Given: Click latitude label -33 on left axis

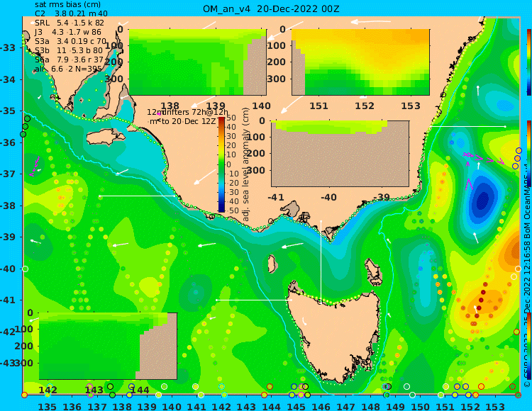Looking at the screenshot, I should pos(8,47).
